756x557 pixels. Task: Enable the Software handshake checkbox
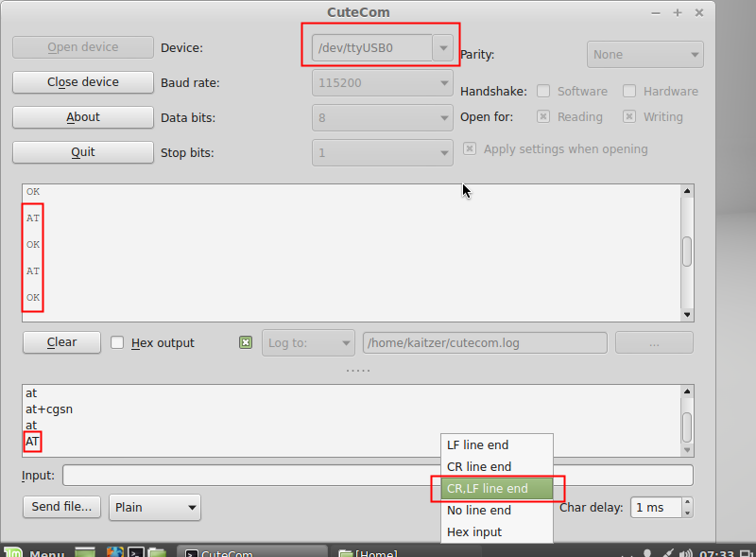pos(543,92)
